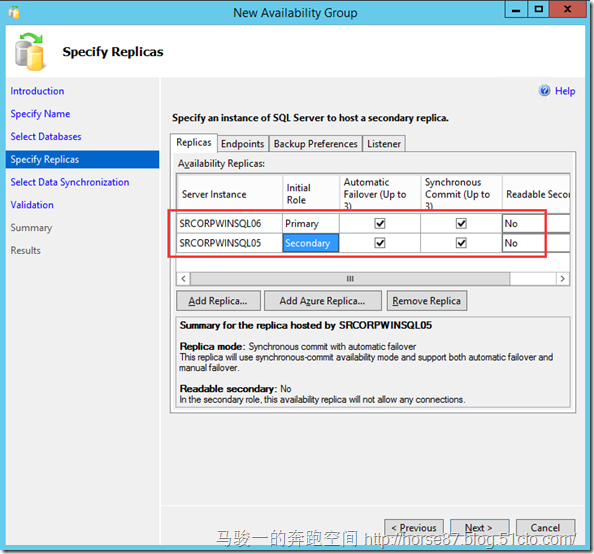Open the Listener tab
Viewport: 594px width, 554px height.
pyautogui.click(x=384, y=144)
